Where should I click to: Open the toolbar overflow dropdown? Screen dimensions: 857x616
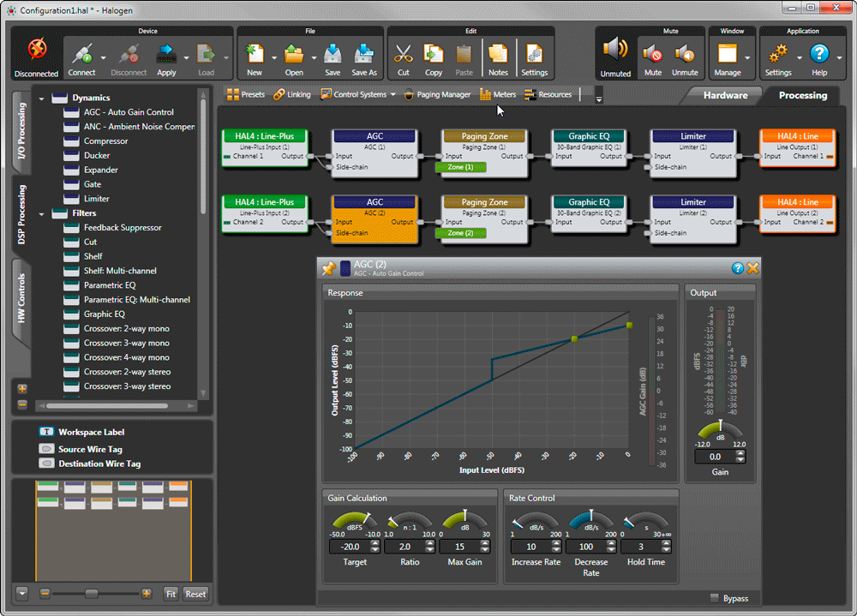pos(599,94)
